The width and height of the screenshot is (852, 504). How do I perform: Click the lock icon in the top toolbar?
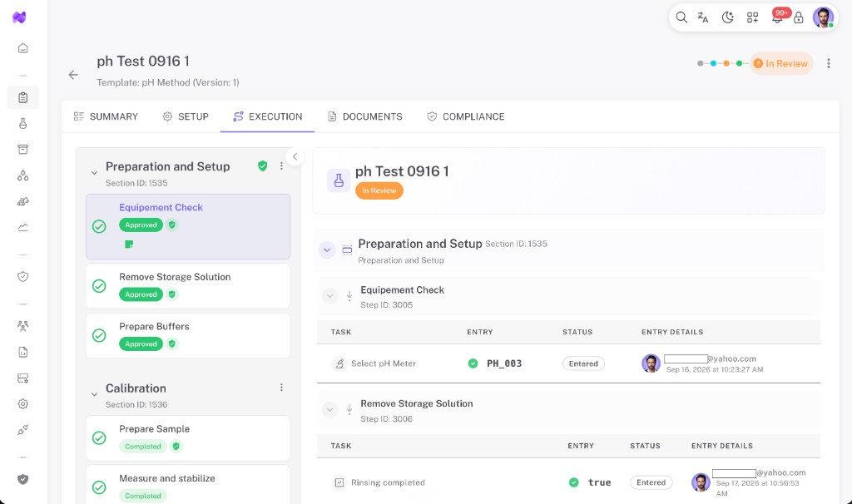798,17
